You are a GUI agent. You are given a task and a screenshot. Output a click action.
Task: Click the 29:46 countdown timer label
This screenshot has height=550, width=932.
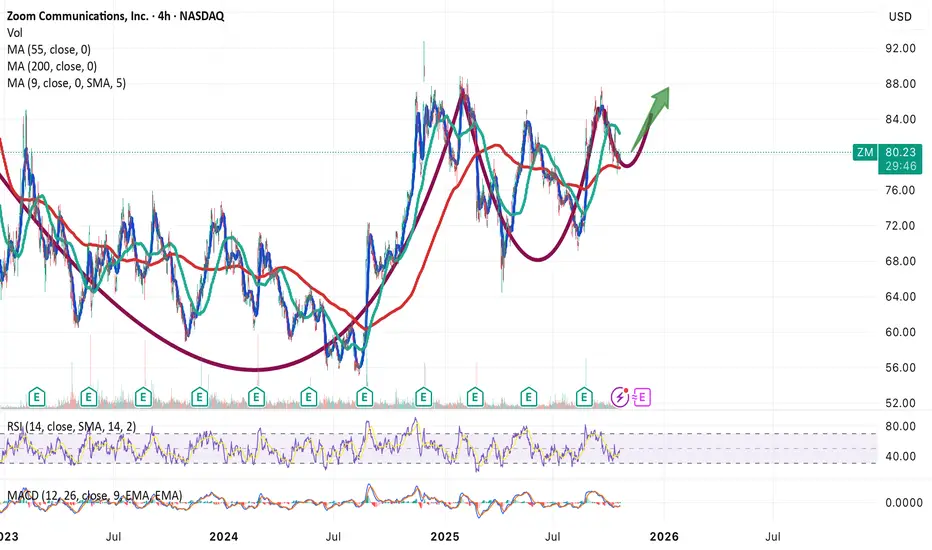pos(900,166)
